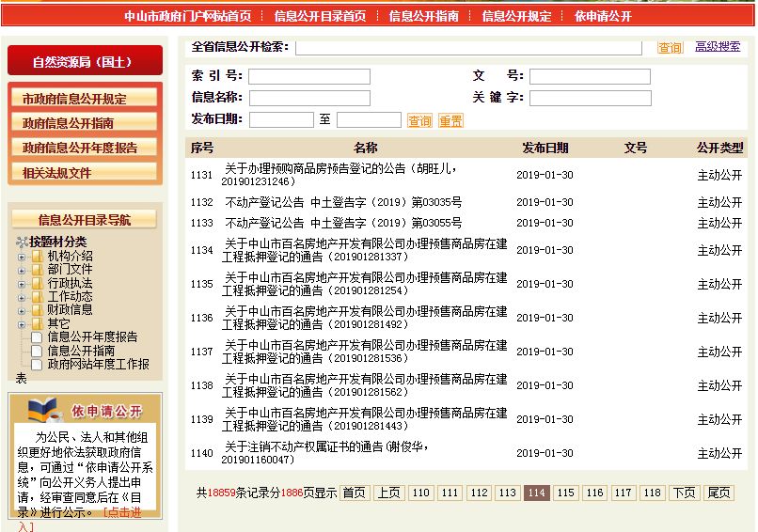Click the page icon for 信息公开指南
The width and height of the screenshot is (758, 532).
click(37, 351)
